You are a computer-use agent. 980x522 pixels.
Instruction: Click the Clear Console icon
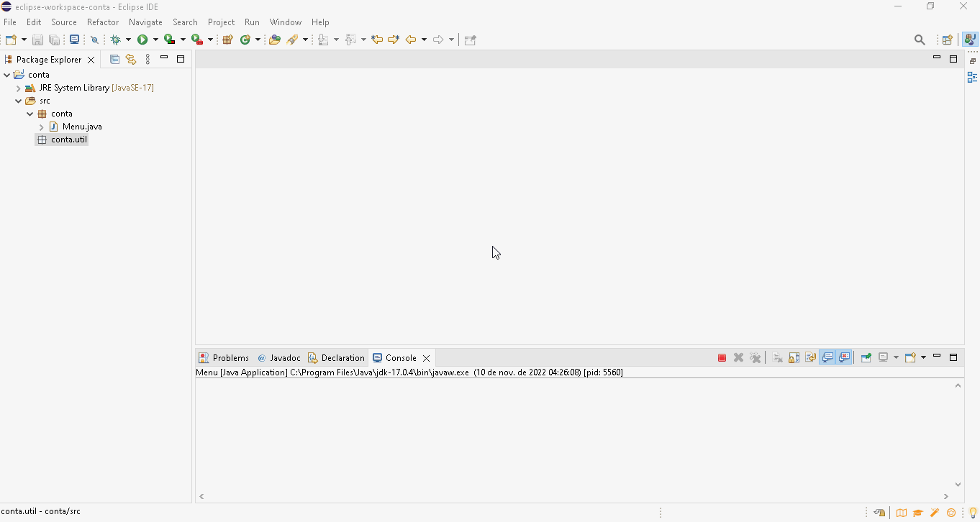pos(778,357)
